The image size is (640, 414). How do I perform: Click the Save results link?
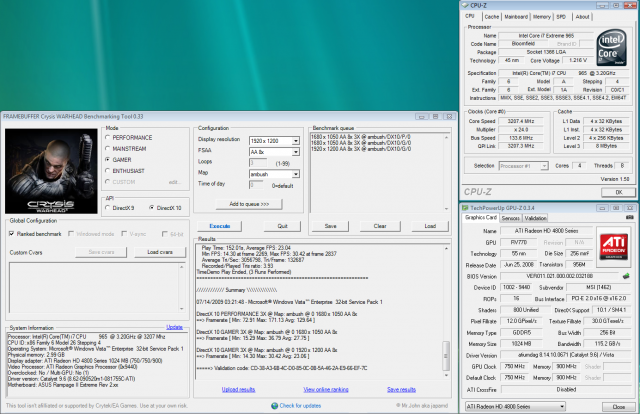coord(401,390)
